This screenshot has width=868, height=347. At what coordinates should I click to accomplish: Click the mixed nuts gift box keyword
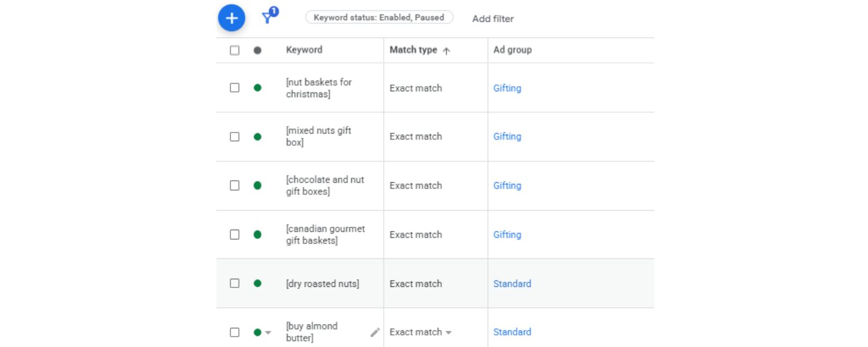318,136
